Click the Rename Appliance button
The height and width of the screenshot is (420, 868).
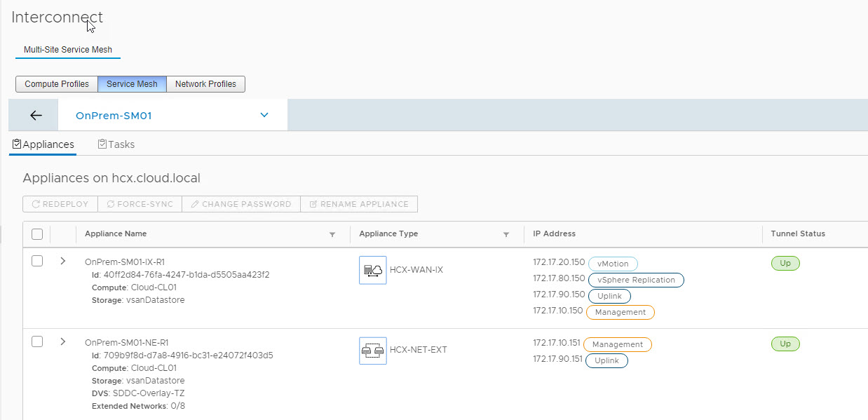tap(359, 204)
